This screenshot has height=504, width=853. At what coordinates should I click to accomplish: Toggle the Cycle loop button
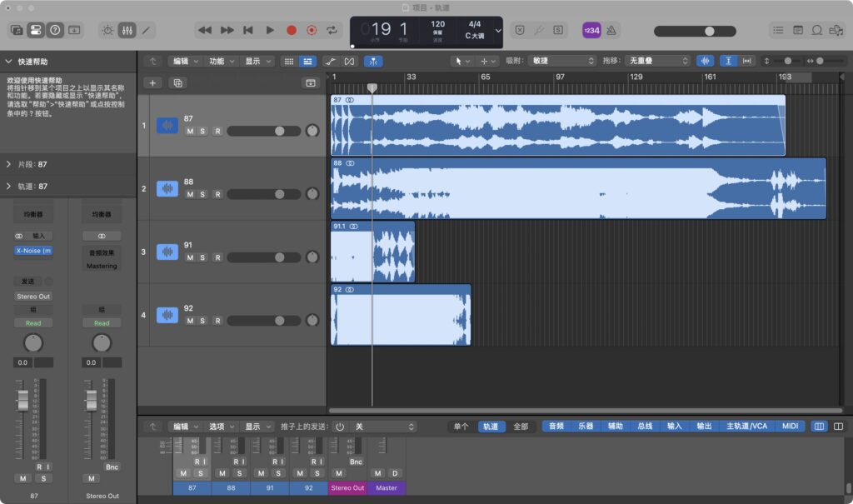332,30
